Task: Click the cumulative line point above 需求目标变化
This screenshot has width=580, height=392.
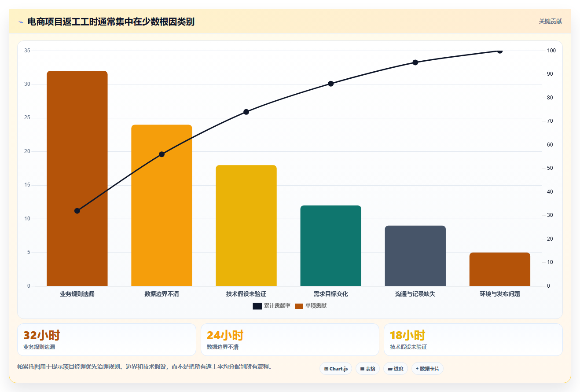Action: pos(330,84)
